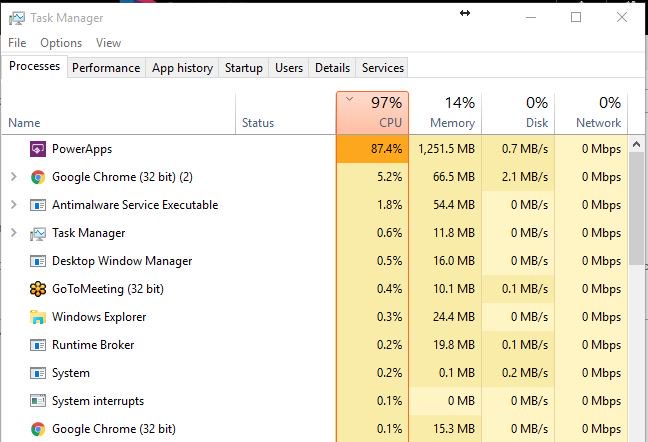This screenshot has width=648, height=442.
Task: Click the GoToMeeting (32 bit) icon
Action: coord(38,289)
